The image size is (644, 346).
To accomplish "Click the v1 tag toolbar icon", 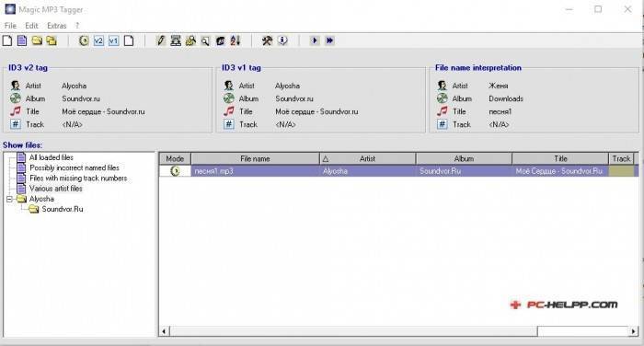I will click(114, 40).
